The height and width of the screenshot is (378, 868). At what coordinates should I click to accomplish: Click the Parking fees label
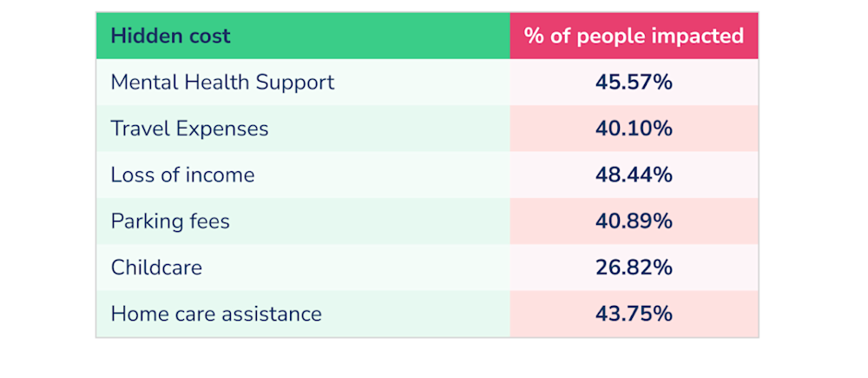pos(170,221)
